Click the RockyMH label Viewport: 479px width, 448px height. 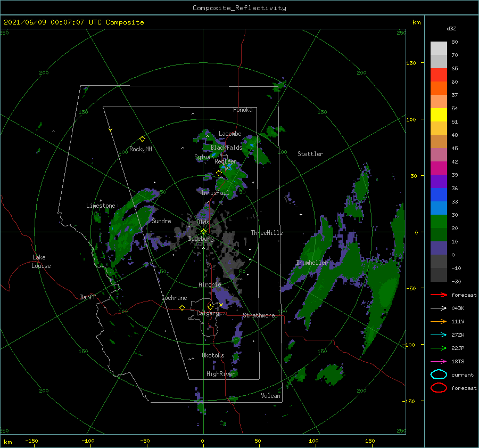(x=141, y=149)
